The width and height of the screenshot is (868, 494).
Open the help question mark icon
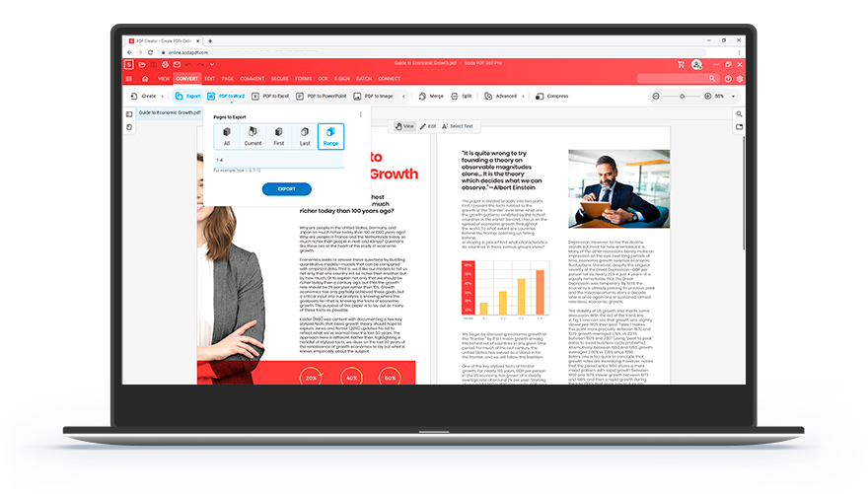pos(728,78)
